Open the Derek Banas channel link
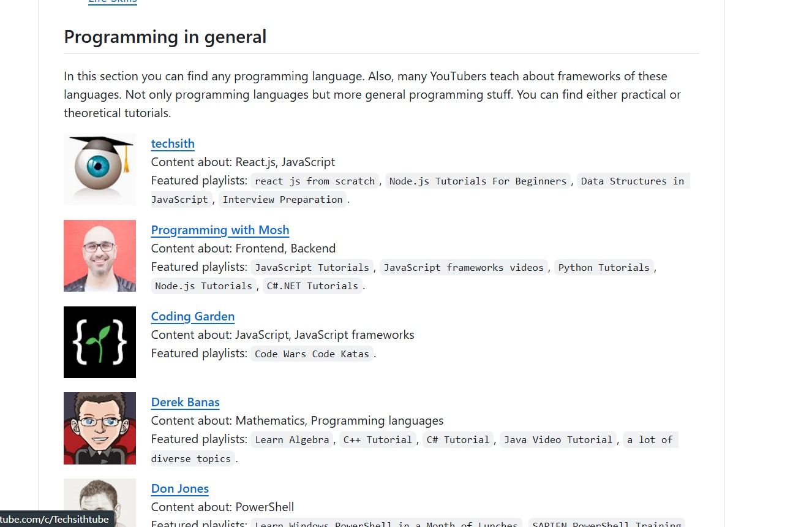Image resolution: width=812 pixels, height=527 pixels. pyautogui.click(x=185, y=402)
